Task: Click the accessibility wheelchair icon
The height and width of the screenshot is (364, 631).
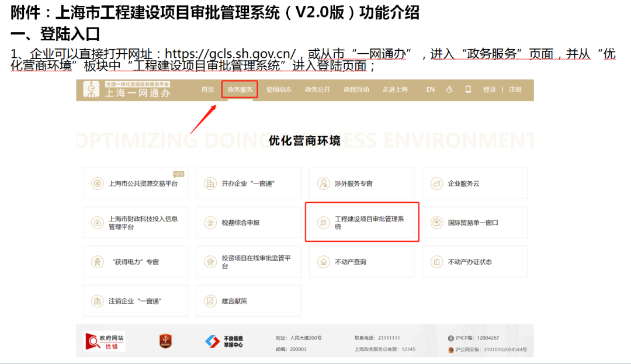Action: coord(449,89)
